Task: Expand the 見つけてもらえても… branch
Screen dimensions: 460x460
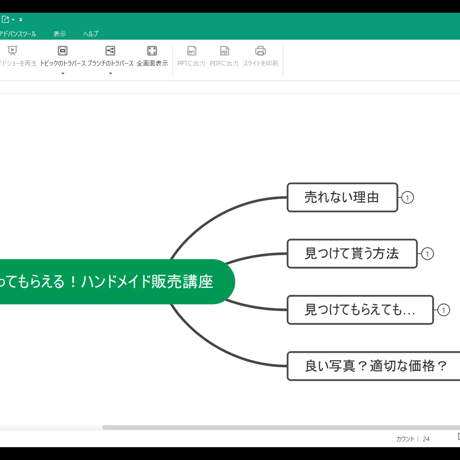Action: pos(443,310)
